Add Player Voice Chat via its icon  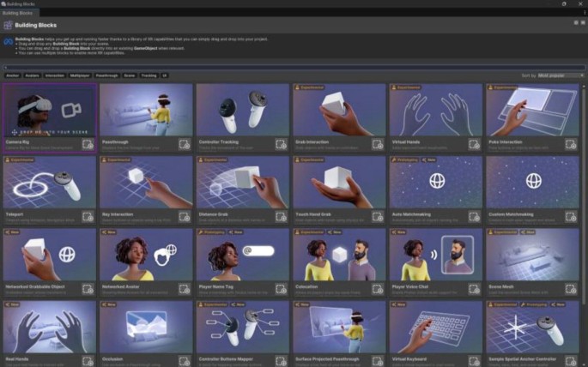[x=474, y=289]
